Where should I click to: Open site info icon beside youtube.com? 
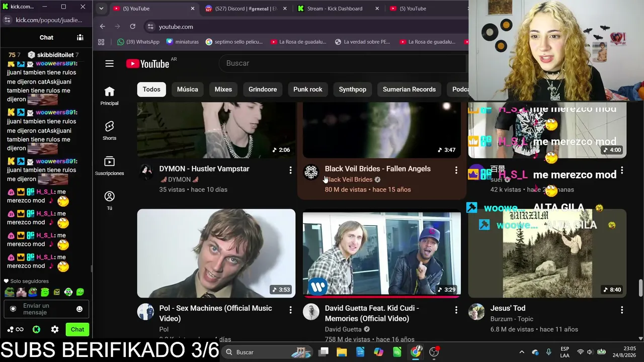point(150,27)
